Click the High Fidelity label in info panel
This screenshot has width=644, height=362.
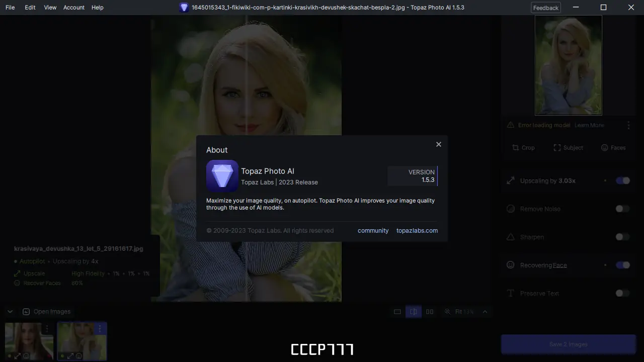(x=88, y=274)
